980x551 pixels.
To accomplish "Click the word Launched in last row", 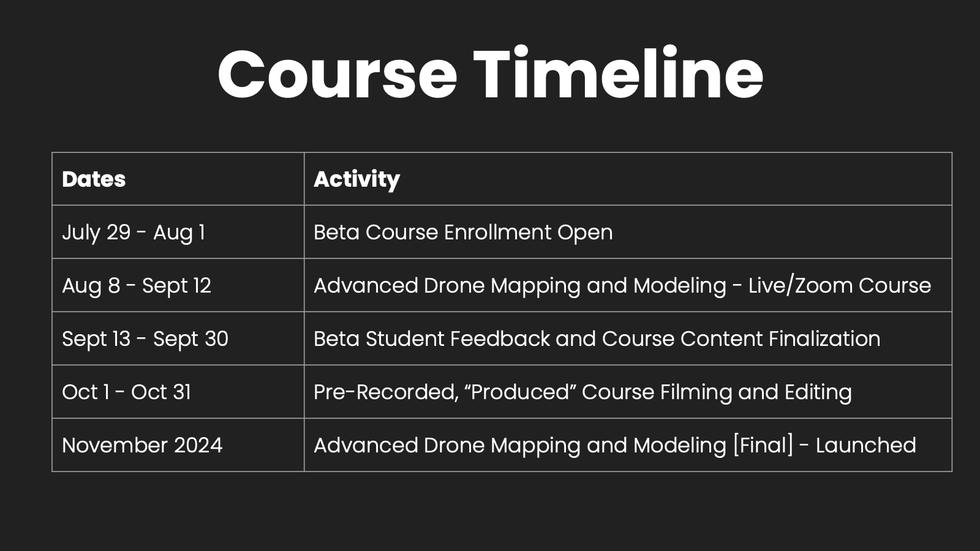I will pos(866,445).
